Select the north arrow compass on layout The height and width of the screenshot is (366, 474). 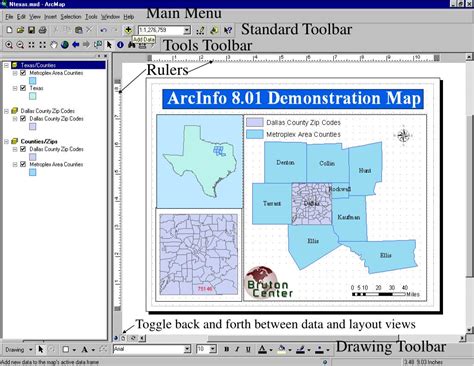coord(403,135)
